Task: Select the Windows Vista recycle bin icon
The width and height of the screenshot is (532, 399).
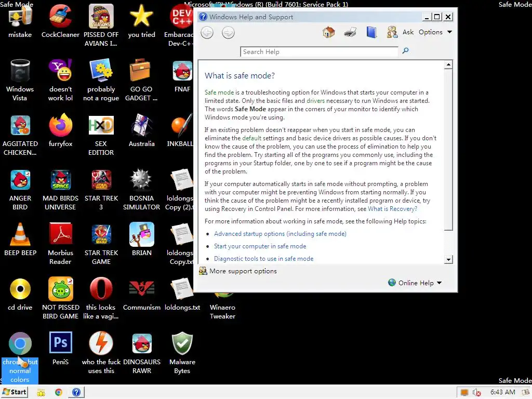Action: (x=20, y=80)
